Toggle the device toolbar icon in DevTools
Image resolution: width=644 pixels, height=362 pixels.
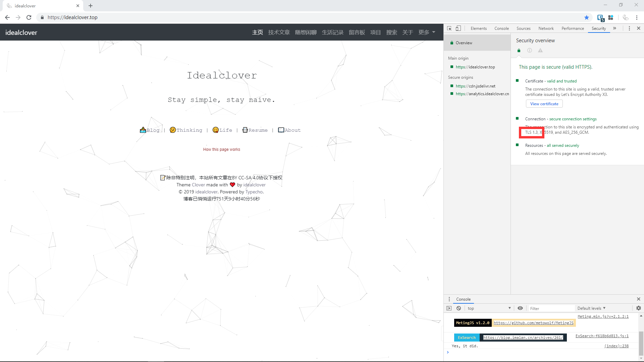458,28
